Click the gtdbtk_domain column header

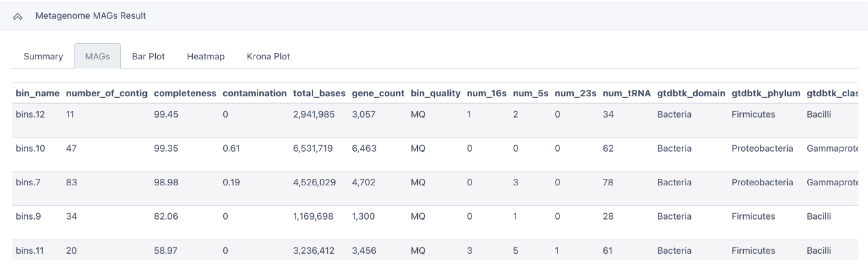click(x=691, y=94)
